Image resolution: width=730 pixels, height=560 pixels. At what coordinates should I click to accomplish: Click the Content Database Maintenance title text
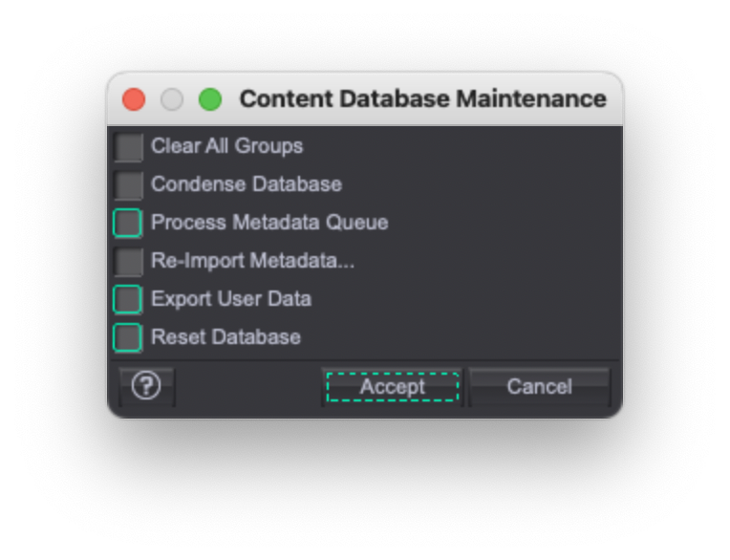click(422, 99)
